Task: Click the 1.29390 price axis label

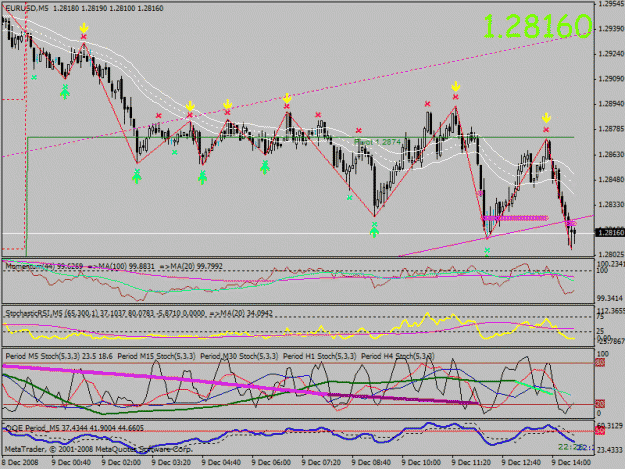Action: coord(611,29)
